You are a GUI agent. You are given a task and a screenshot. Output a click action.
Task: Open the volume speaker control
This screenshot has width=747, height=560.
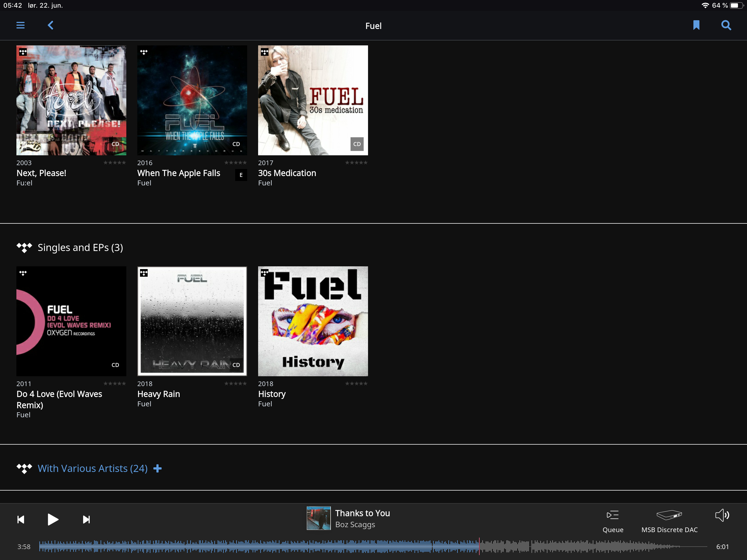pyautogui.click(x=722, y=515)
